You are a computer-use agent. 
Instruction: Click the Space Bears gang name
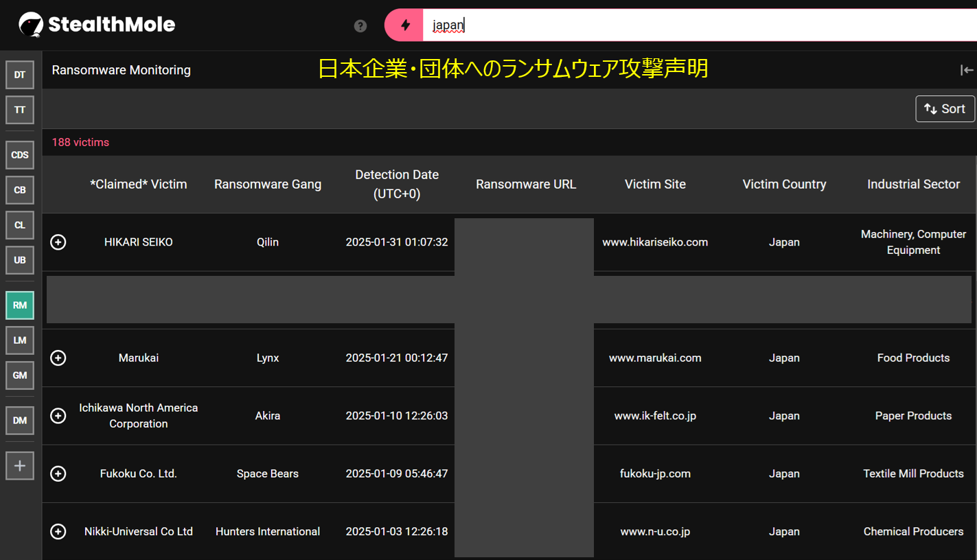tap(268, 474)
